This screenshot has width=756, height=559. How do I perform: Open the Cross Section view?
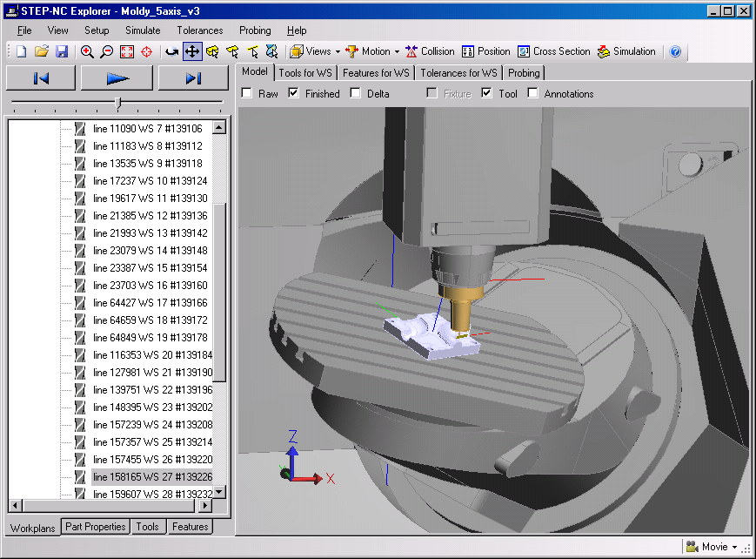554,51
